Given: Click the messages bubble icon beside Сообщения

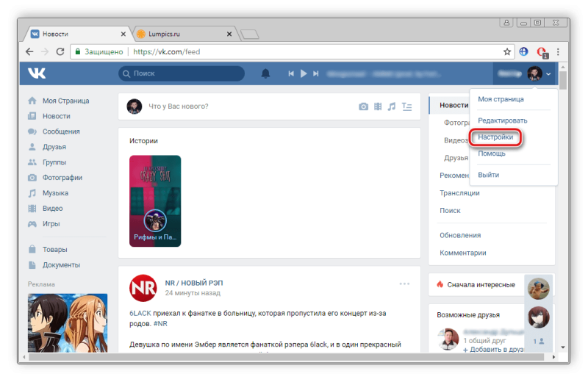Looking at the screenshot, I should pos(32,131).
